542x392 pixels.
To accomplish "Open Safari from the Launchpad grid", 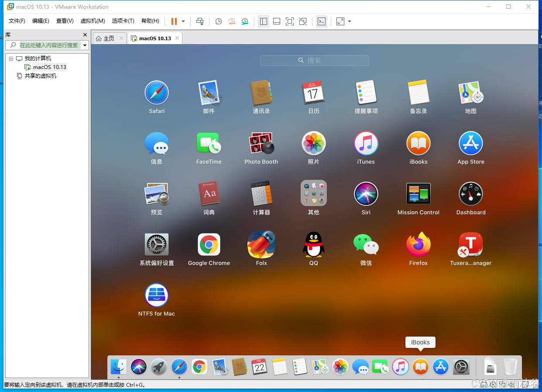I will pyautogui.click(x=157, y=93).
